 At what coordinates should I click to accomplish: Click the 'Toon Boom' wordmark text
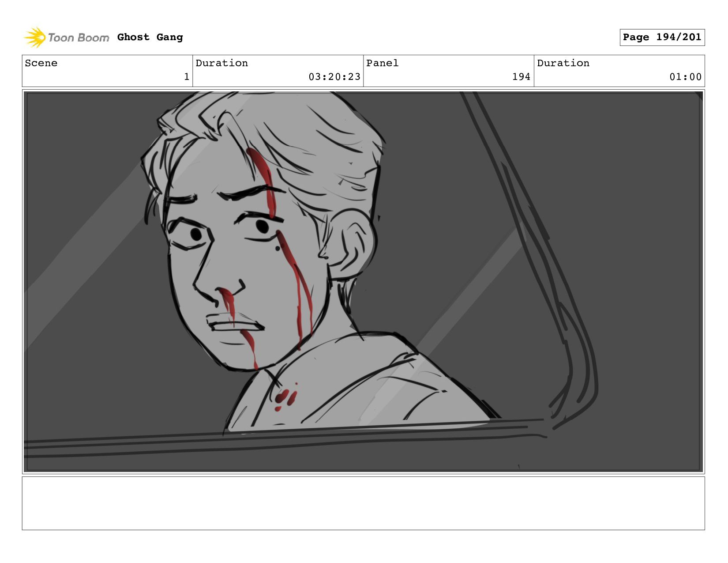coord(79,38)
